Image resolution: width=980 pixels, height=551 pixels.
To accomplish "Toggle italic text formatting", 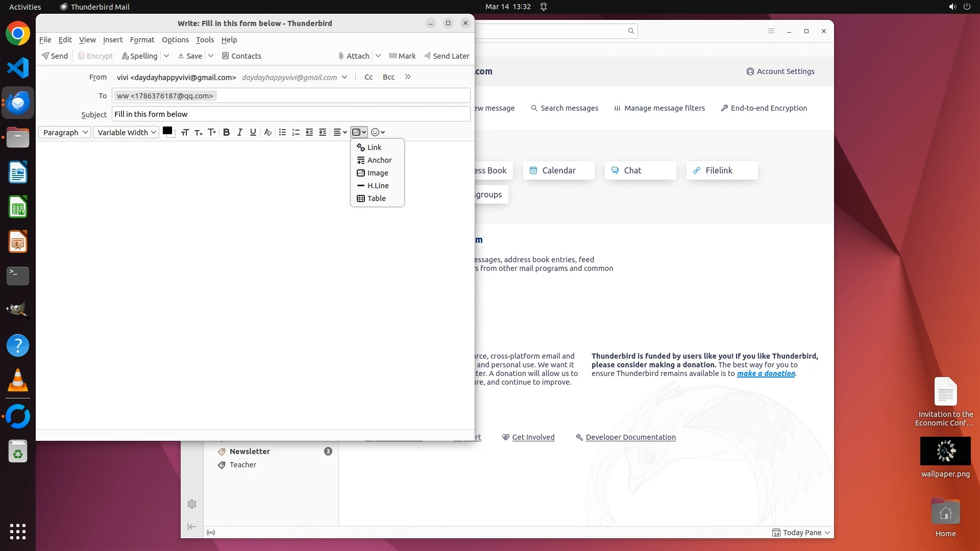I will (x=240, y=132).
